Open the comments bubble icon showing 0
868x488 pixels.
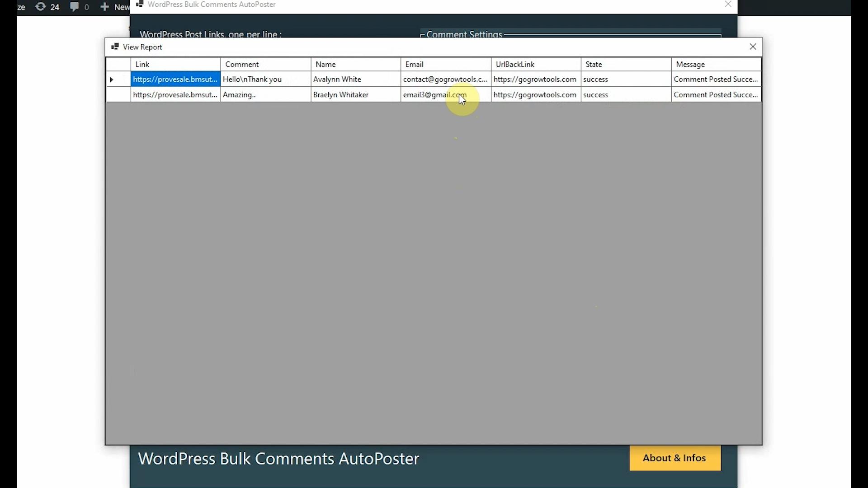75,7
